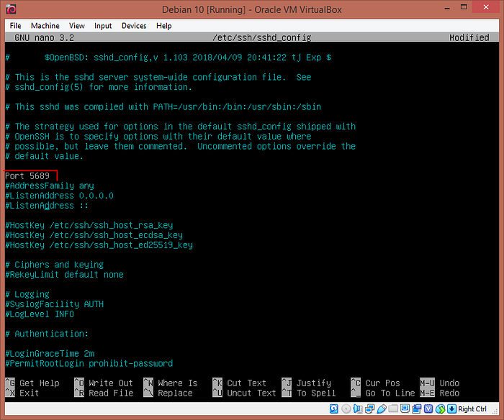
Task: Click the ssh_host_ed25519_key HostKey line
Action: (99, 245)
